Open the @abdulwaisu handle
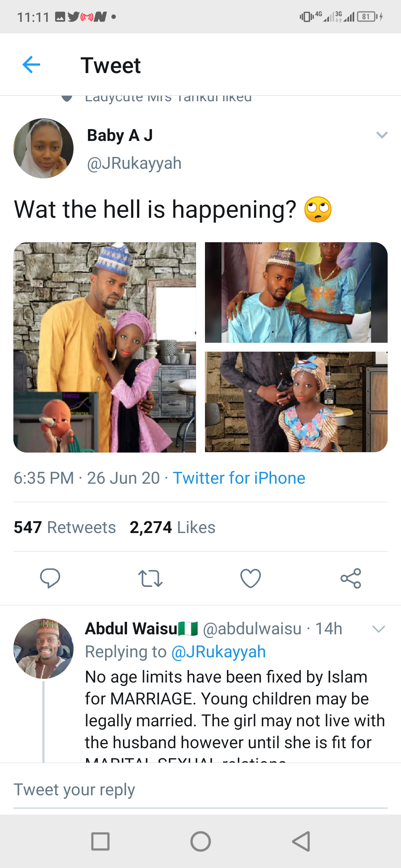Viewport: 401px width, 868px height. (252, 629)
